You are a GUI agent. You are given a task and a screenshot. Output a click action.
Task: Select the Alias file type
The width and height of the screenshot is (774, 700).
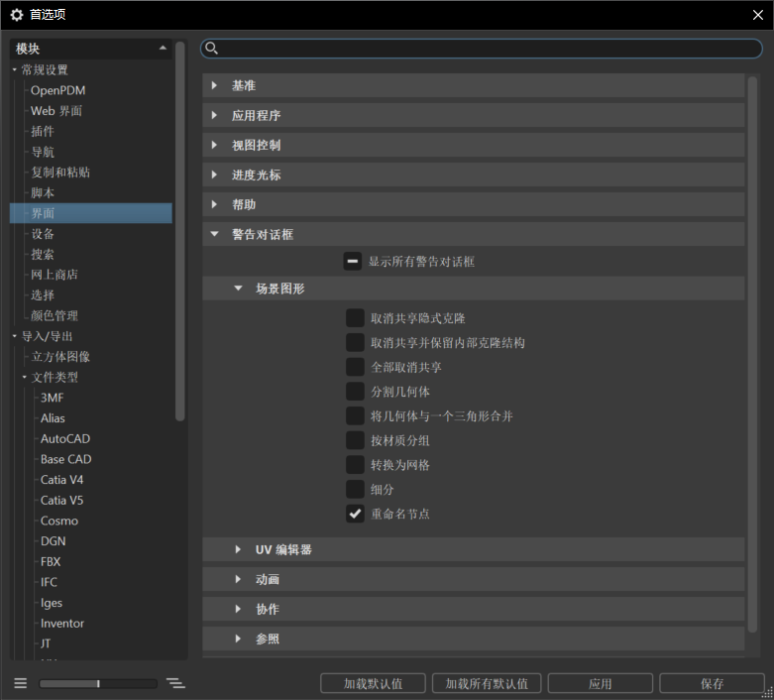pyautogui.click(x=53, y=418)
